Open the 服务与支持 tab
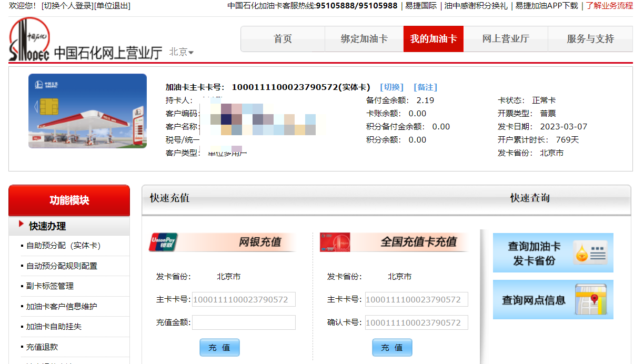Screen dimensions: 634x364 pyautogui.click(x=590, y=39)
